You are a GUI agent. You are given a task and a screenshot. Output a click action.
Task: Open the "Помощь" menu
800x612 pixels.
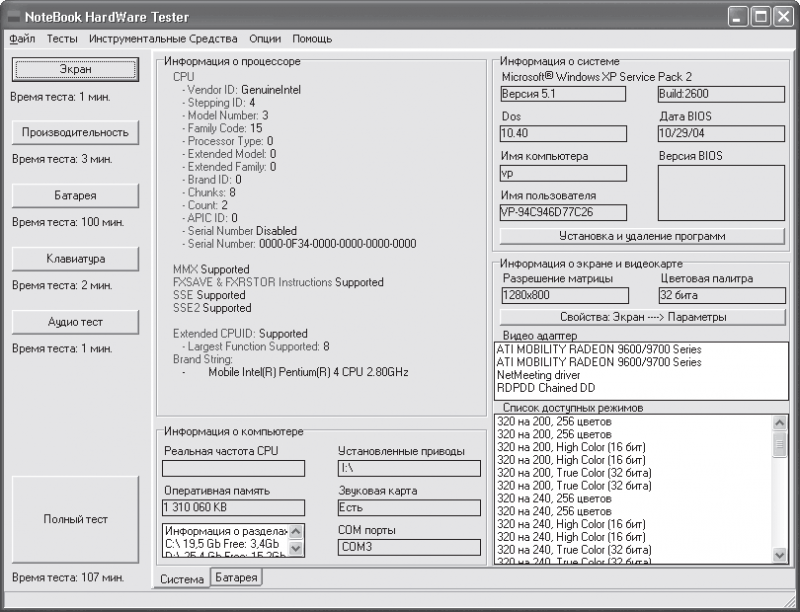point(312,39)
